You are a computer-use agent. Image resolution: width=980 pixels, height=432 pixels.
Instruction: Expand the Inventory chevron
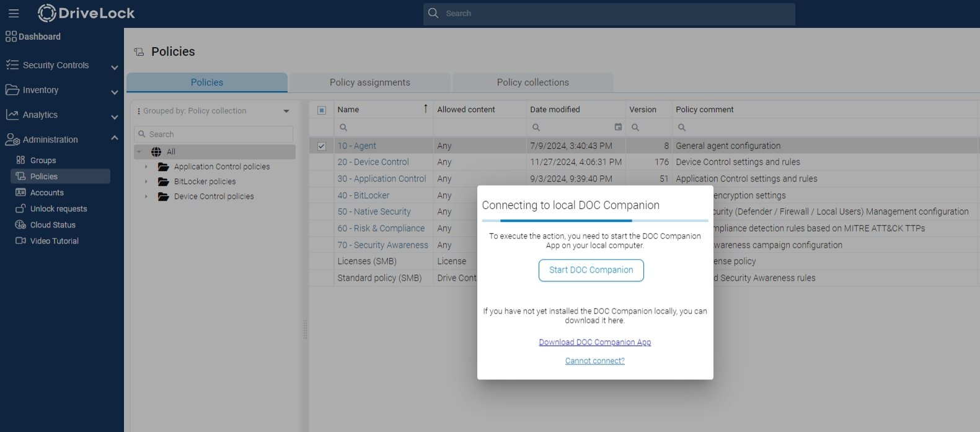point(114,92)
